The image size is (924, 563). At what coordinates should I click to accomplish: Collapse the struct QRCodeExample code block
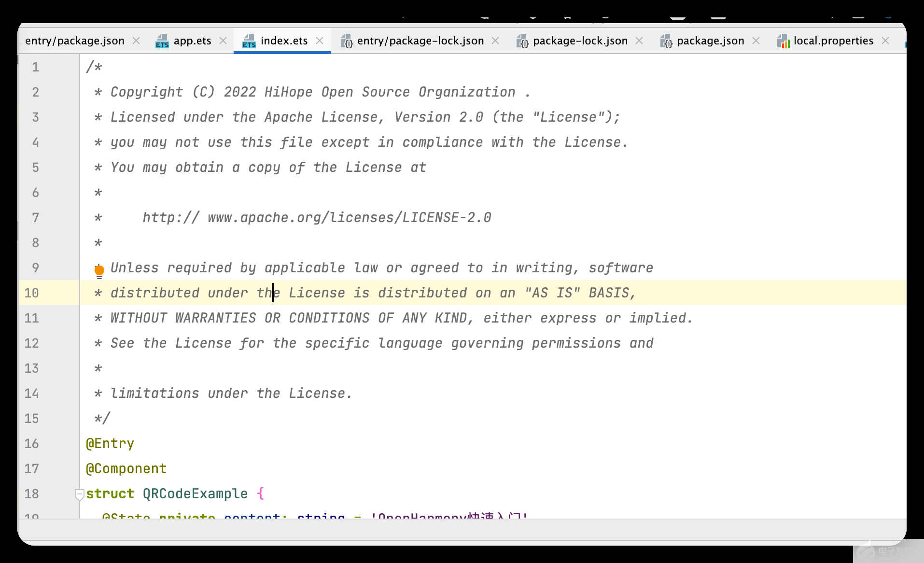point(79,494)
